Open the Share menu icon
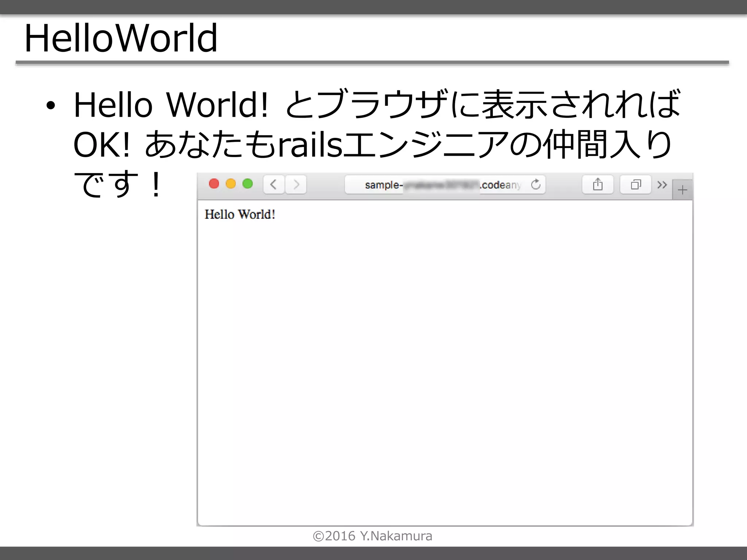This screenshot has width=747, height=560. pos(597,184)
